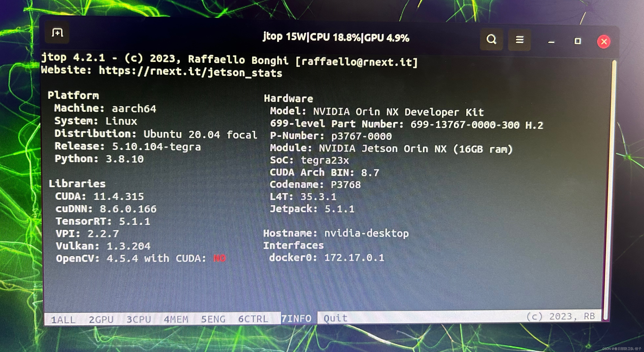Click the red NO value after with CUDA

(219, 258)
